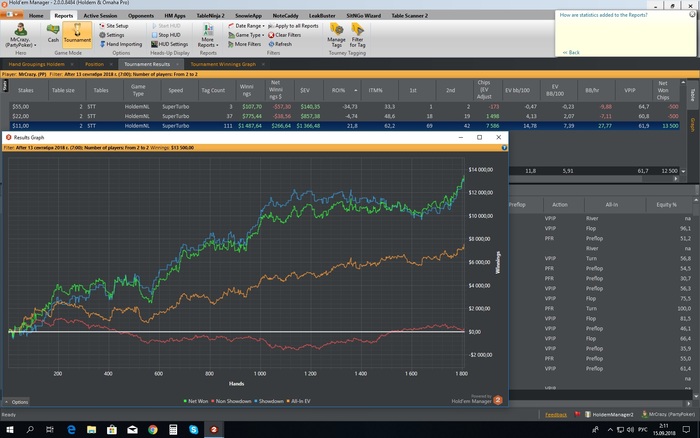Click Apply to all Reports
This screenshot has width=700, height=438.
click(x=293, y=26)
